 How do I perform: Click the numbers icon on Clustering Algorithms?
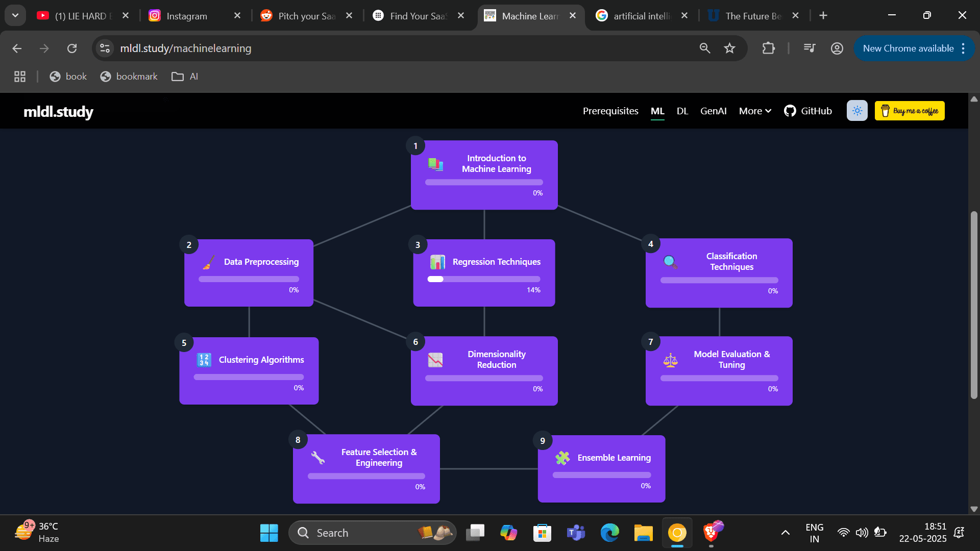[204, 360]
